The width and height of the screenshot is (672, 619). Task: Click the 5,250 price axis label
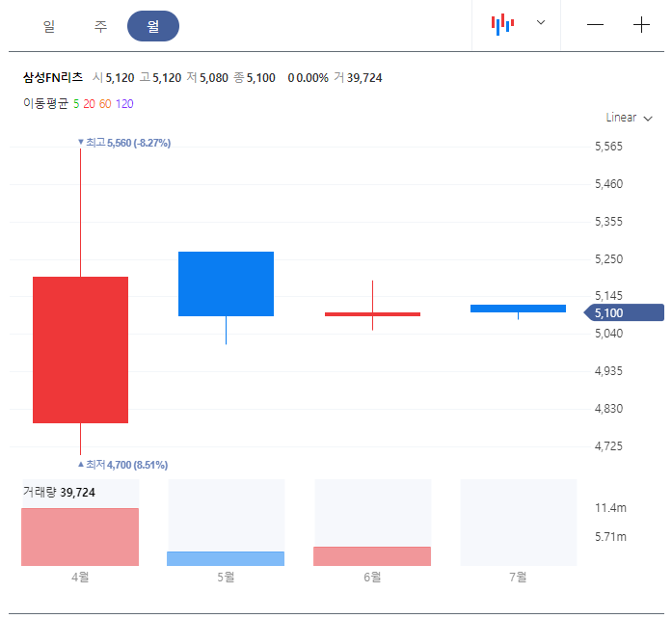click(608, 259)
